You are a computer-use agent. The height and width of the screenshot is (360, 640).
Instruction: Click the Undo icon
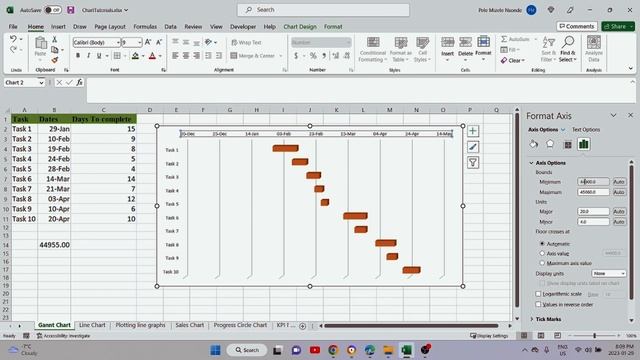coord(13,39)
